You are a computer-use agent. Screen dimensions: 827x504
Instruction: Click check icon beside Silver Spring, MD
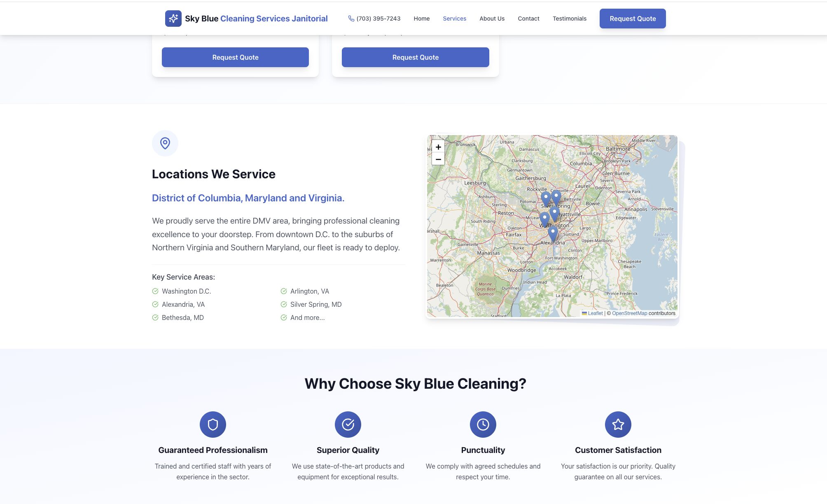tap(284, 304)
